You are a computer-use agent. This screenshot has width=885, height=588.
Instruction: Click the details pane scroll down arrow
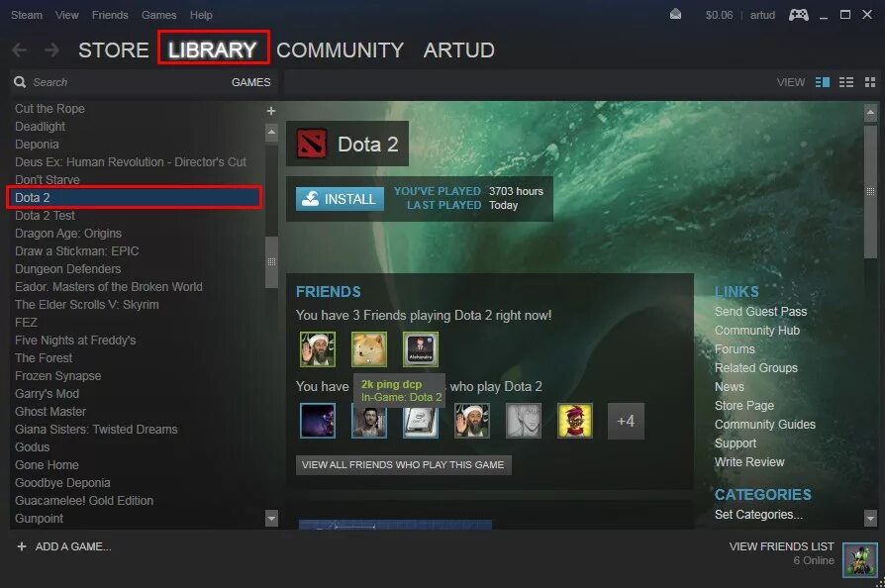click(x=870, y=517)
